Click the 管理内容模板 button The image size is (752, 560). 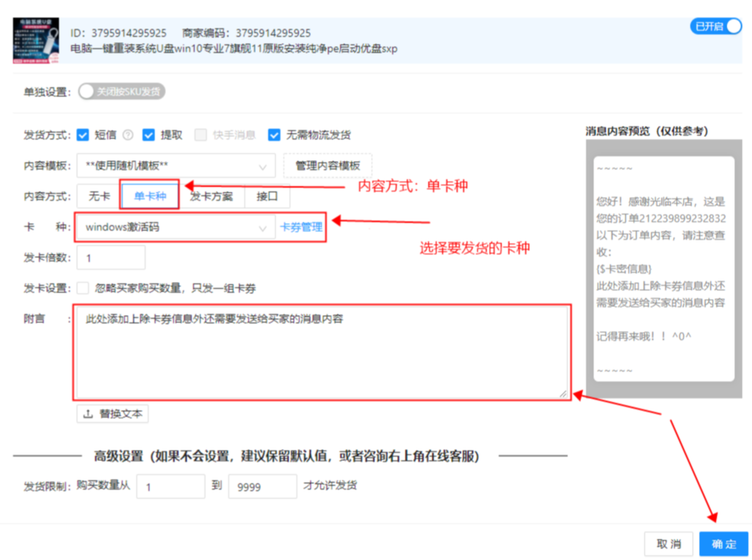[x=328, y=165]
